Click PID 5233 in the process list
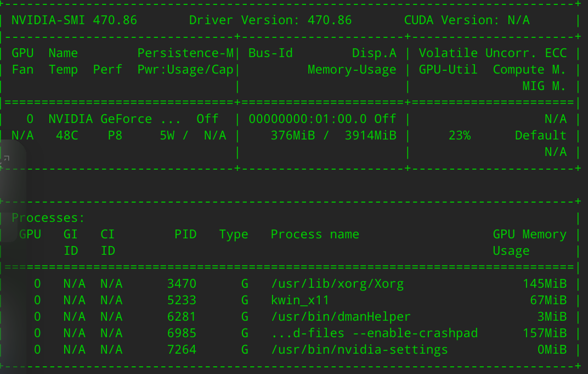The width and height of the screenshot is (588, 374). 182,300
